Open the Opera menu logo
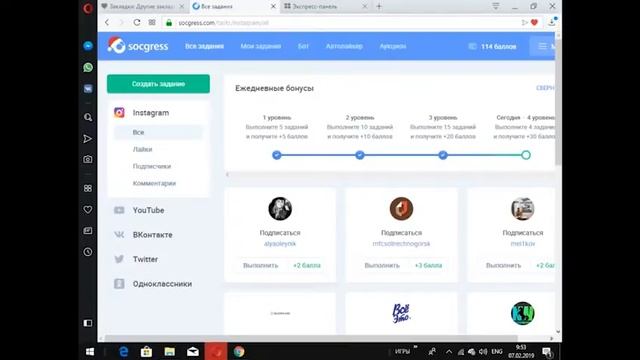Screen dimensions: 640x360 point(88,8)
